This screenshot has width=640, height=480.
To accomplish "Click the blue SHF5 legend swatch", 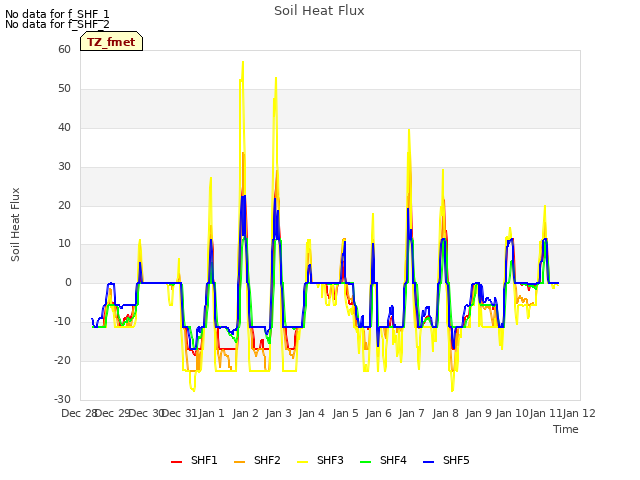I will point(429,462).
